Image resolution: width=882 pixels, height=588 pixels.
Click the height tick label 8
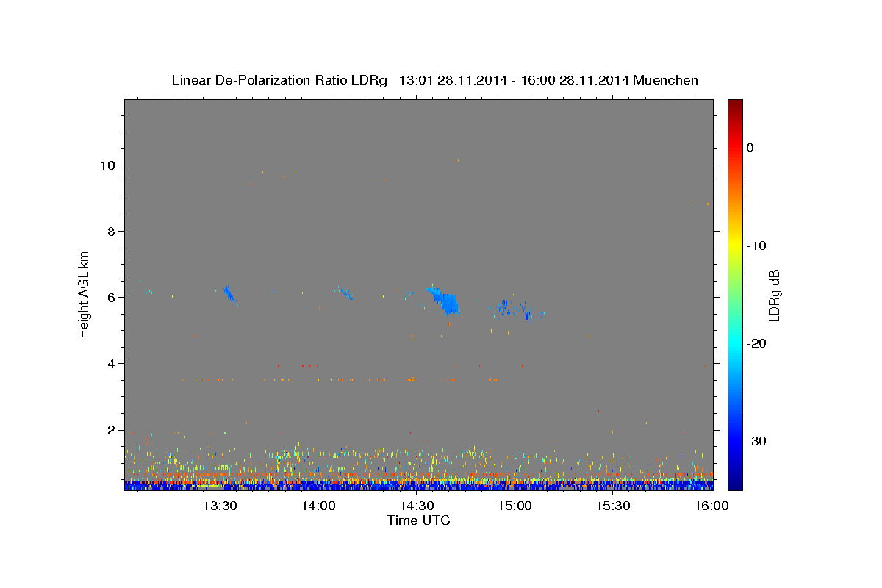tap(110, 231)
